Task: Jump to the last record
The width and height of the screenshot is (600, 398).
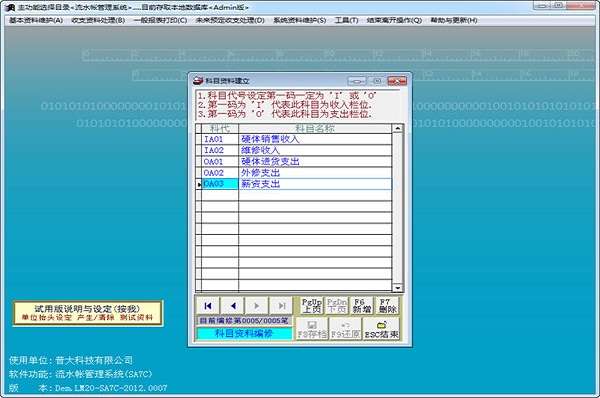Action: (x=281, y=306)
